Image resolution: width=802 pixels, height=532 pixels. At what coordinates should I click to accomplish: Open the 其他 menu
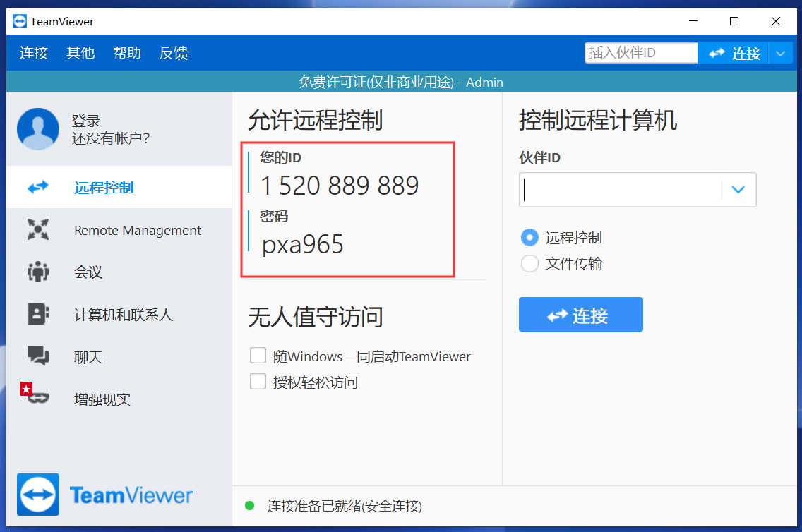pyautogui.click(x=80, y=53)
